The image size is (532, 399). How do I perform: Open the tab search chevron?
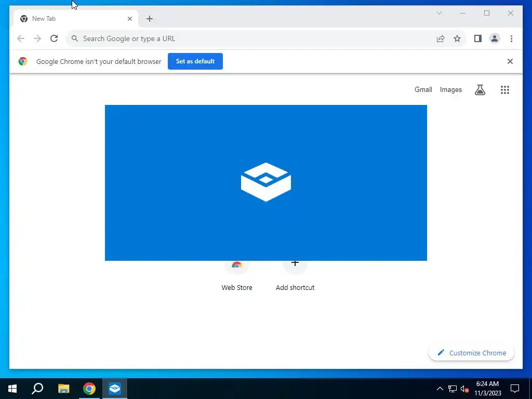tap(438, 13)
